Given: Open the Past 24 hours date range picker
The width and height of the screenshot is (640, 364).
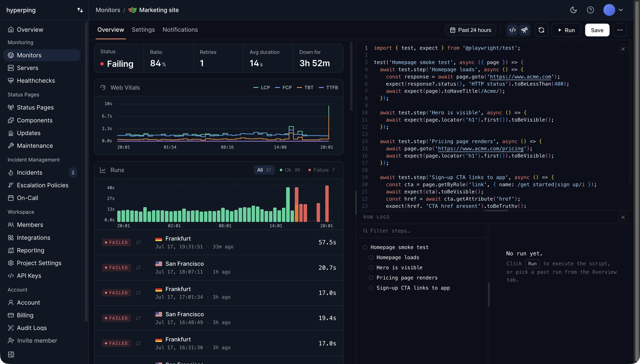Looking at the screenshot, I should point(470,30).
